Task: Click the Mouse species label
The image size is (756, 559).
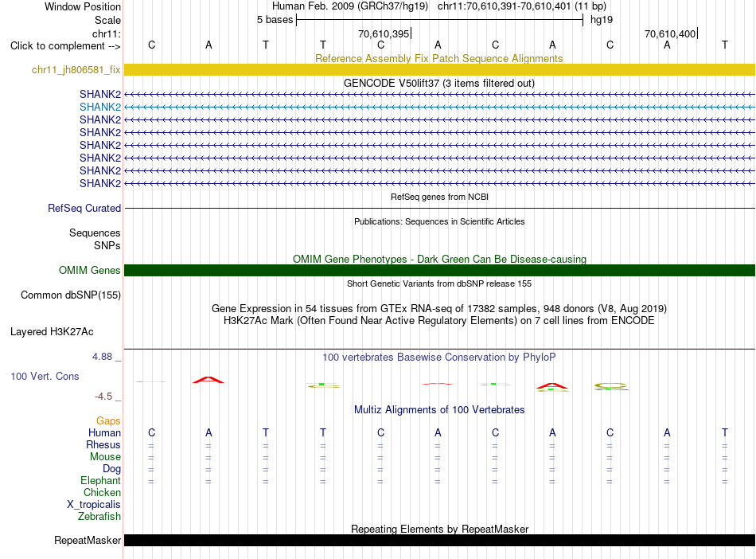Action: pyautogui.click(x=105, y=457)
